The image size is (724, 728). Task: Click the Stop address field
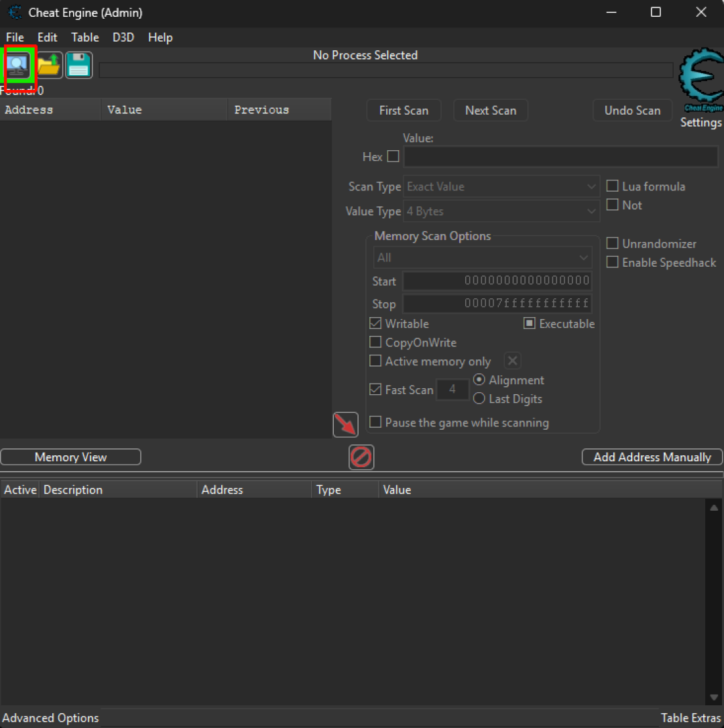(497, 304)
